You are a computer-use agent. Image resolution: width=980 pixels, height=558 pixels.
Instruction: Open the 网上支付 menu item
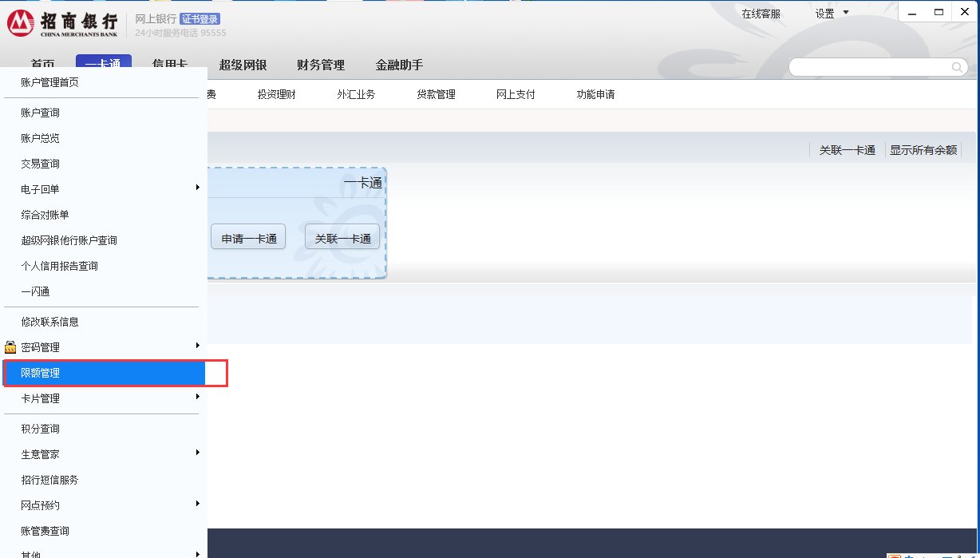pyautogui.click(x=515, y=93)
